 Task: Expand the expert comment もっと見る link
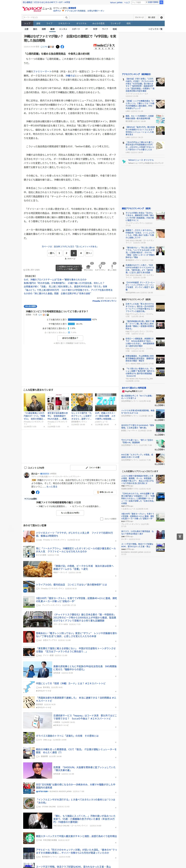pyautogui.click(x=52, y=487)
